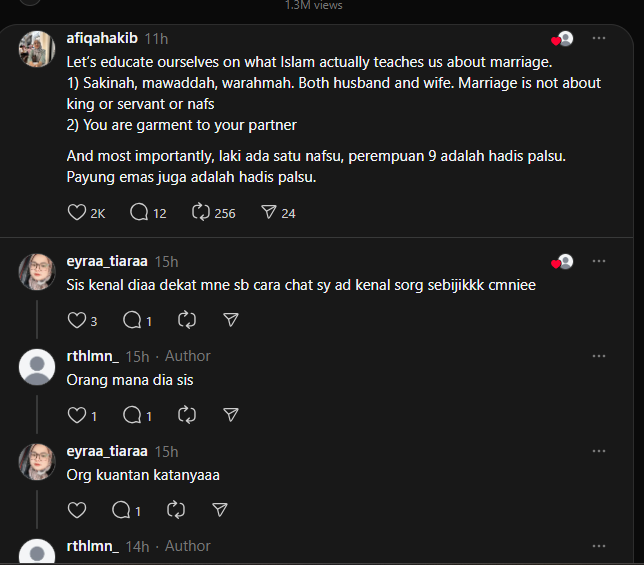Screen dimensions: 644x565
Task: Repost eyraa_tiaraa's 'Sis kenal diaa' reply
Action: (186, 320)
